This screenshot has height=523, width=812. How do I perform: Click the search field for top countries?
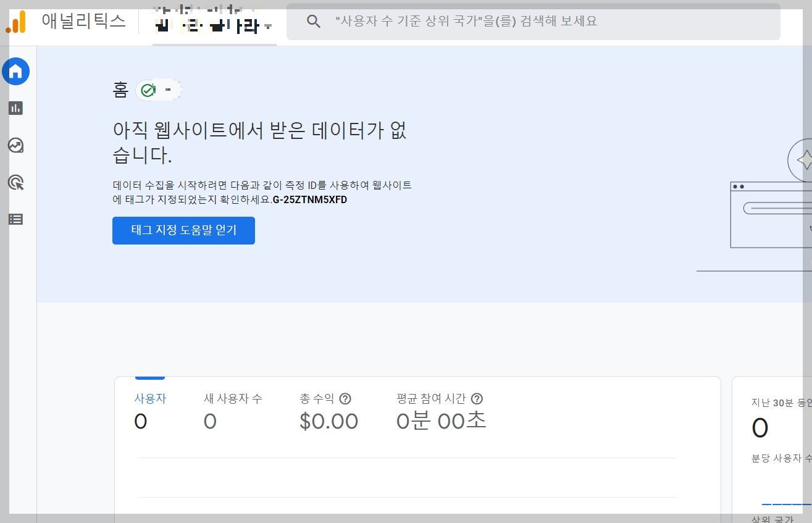point(534,22)
